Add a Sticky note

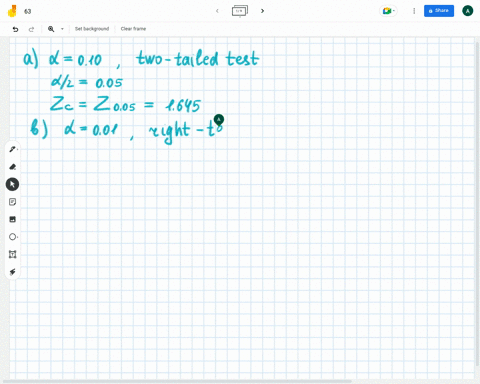[x=12, y=202]
